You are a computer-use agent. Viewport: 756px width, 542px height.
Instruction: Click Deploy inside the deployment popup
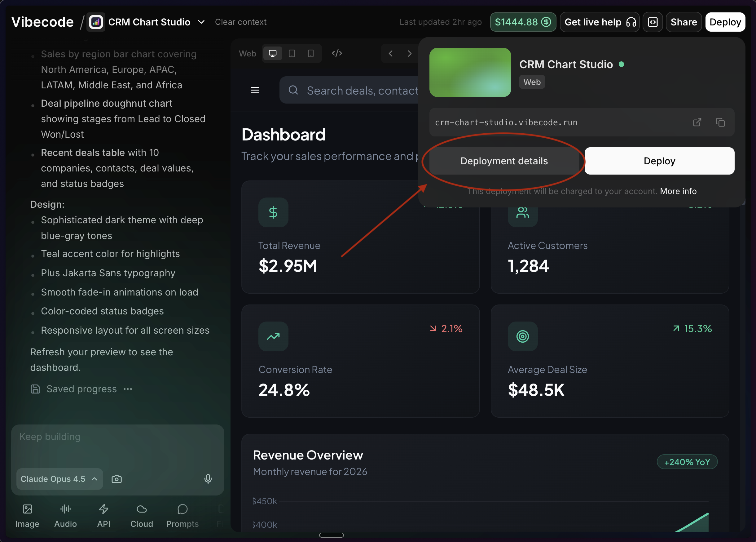pos(659,161)
